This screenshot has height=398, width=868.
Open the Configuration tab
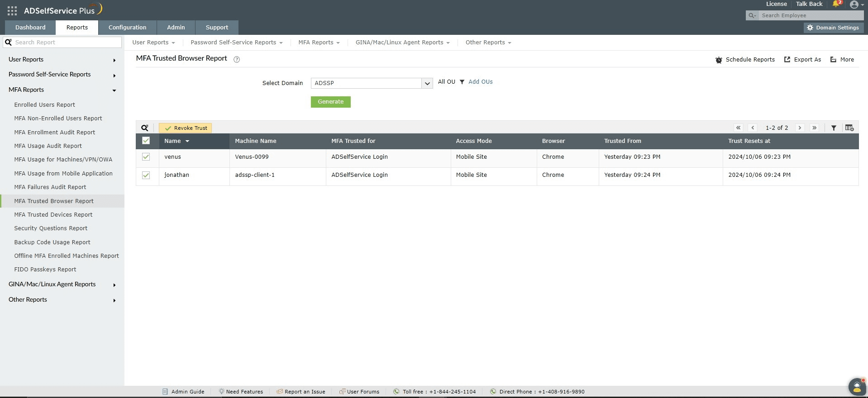pos(128,28)
